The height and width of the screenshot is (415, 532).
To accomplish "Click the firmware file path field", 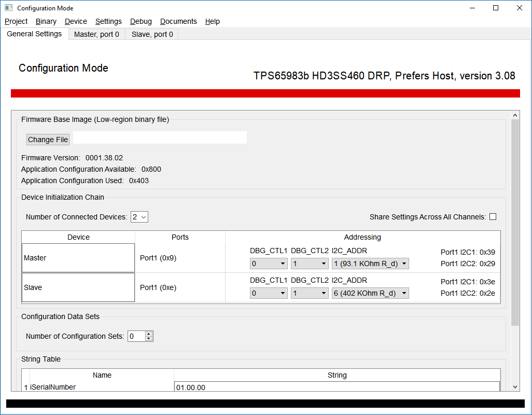I will [160, 137].
